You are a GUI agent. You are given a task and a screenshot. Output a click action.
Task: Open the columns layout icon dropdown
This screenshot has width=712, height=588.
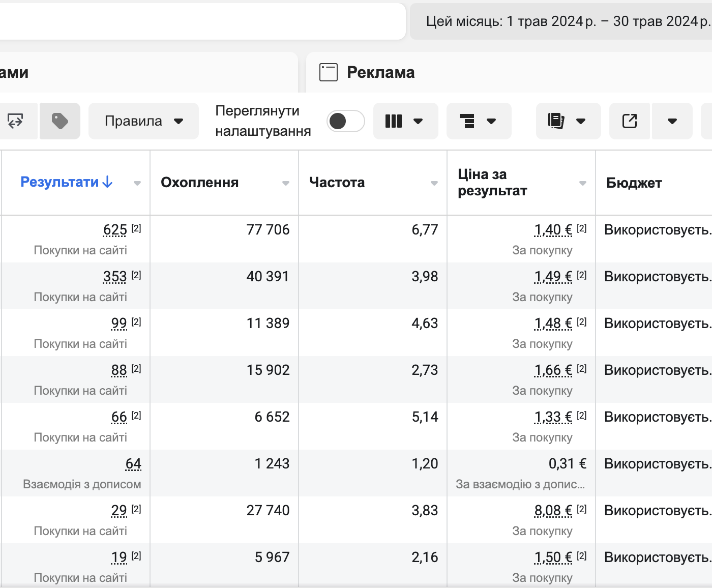click(x=405, y=121)
